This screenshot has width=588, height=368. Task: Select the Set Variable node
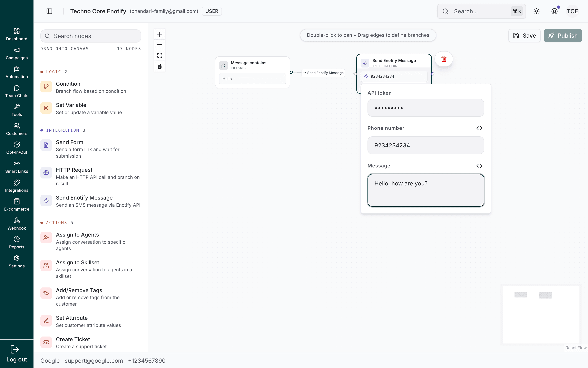91,109
